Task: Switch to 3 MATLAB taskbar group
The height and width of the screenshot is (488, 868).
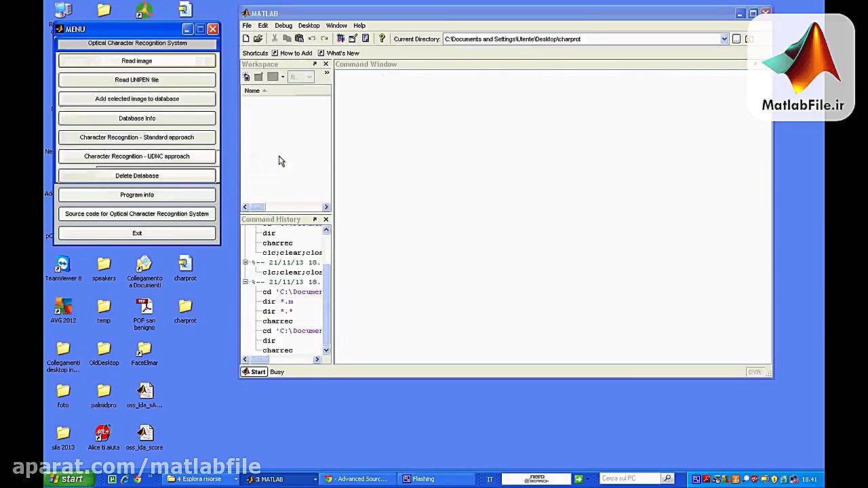Action: pyautogui.click(x=279, y=479)
